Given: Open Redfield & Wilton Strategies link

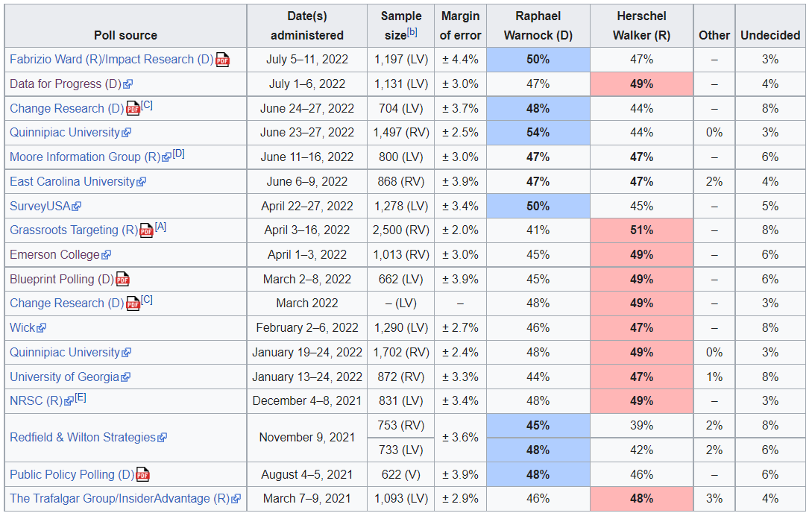Looking at the screenshot, I should pyautogui.click(x=83, y=438).
